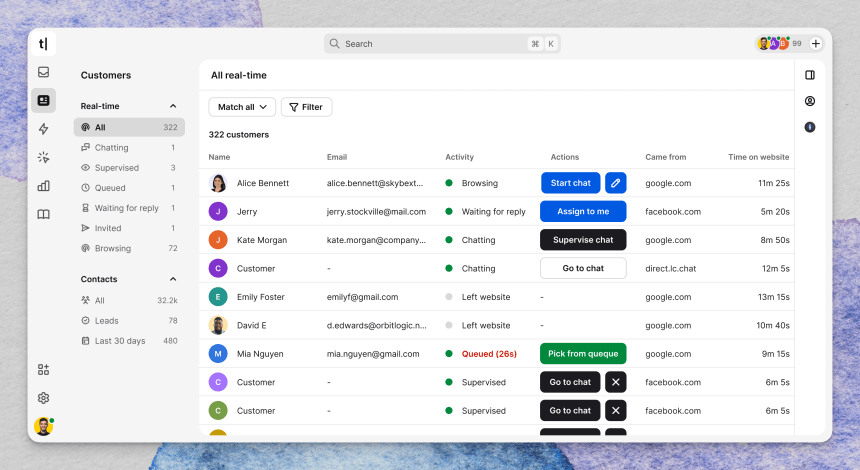The height and width of the screenshot is (470, 860).
Task: Click the Queued (26s) status text
Action: [489, 354]
